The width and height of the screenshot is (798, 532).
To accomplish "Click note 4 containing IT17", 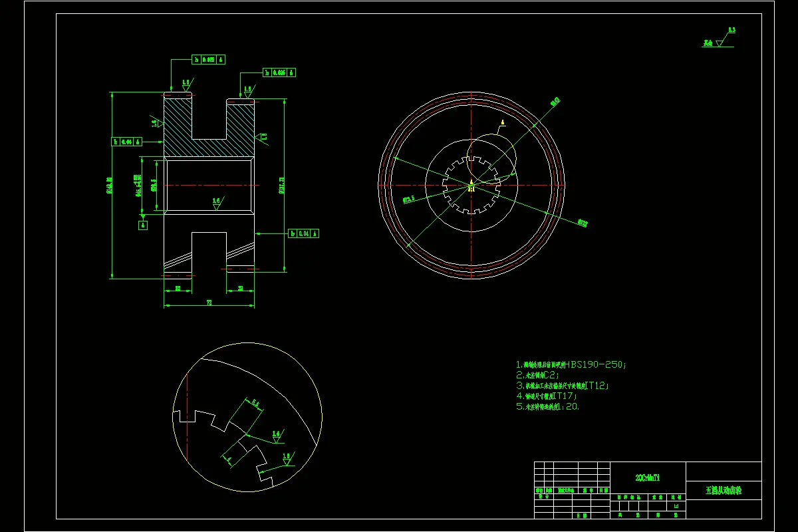I will pyautogui.click(x=547, y=396).
